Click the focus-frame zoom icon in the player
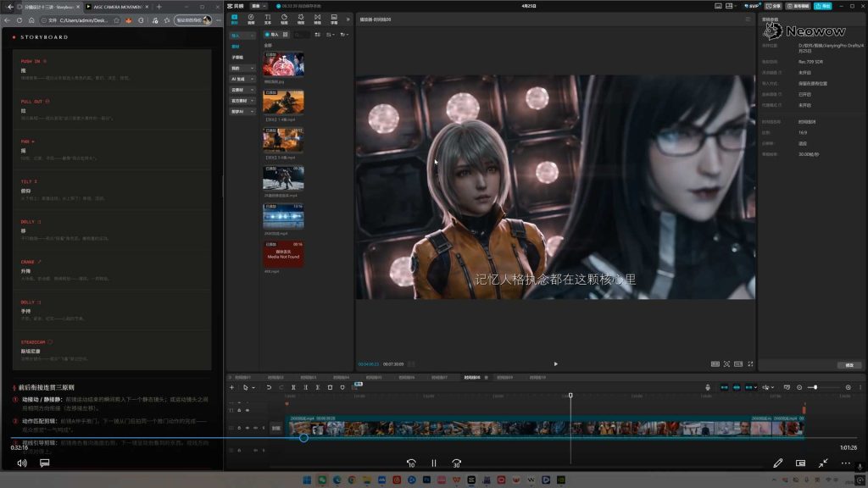 point(726,364)
